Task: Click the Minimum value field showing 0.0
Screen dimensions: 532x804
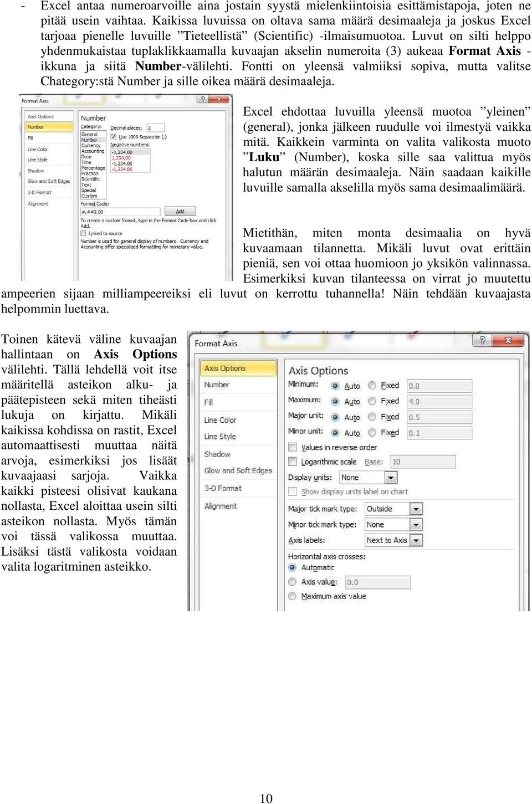Action: [x=439, y=386]
